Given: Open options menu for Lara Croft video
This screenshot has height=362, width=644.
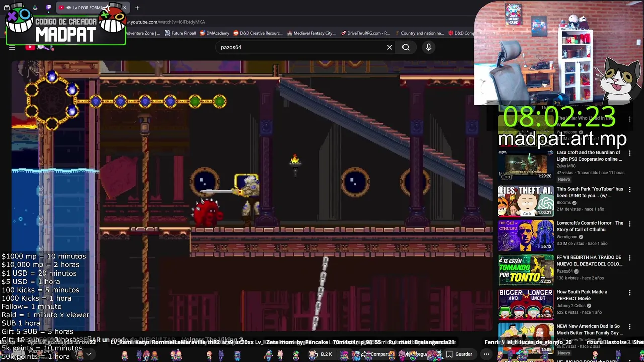Looking at the screenshot, I should pyautogui.click(x=630, y=153).
